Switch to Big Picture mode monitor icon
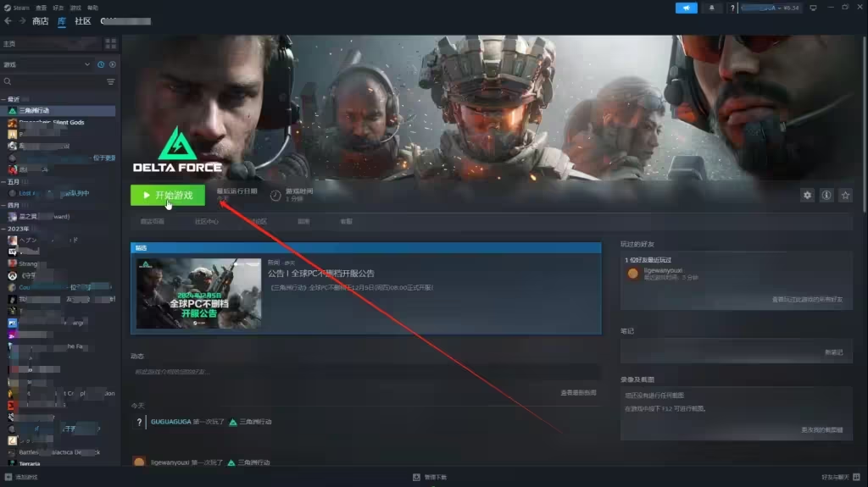The image size is (868, 487). (x=813, y=8)
